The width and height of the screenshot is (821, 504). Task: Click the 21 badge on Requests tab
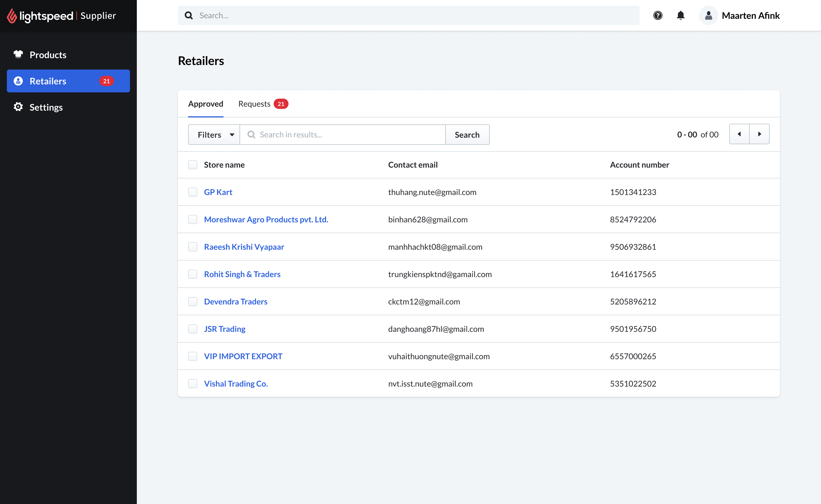point(281,104)
